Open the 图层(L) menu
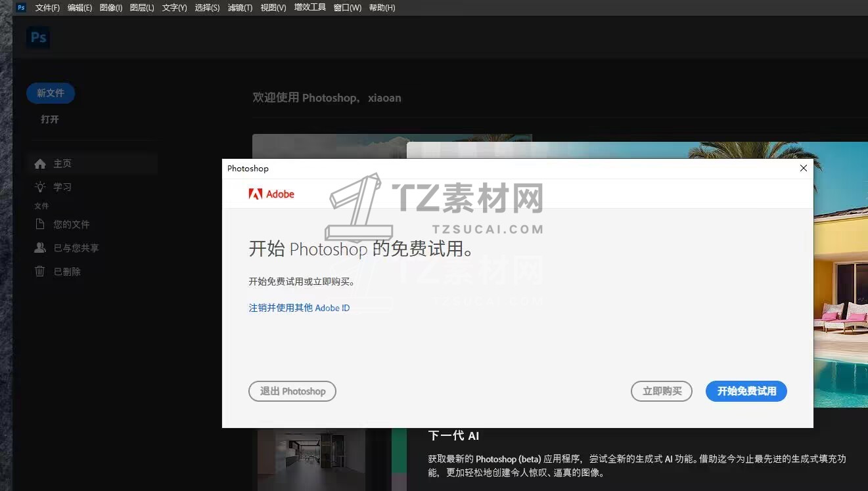 [142, 8]
